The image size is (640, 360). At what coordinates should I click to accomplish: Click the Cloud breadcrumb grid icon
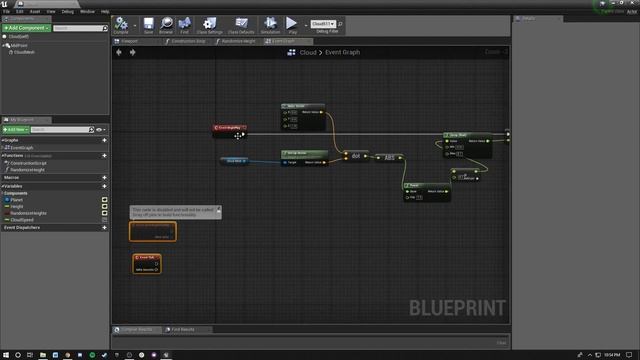coord(291,52)
